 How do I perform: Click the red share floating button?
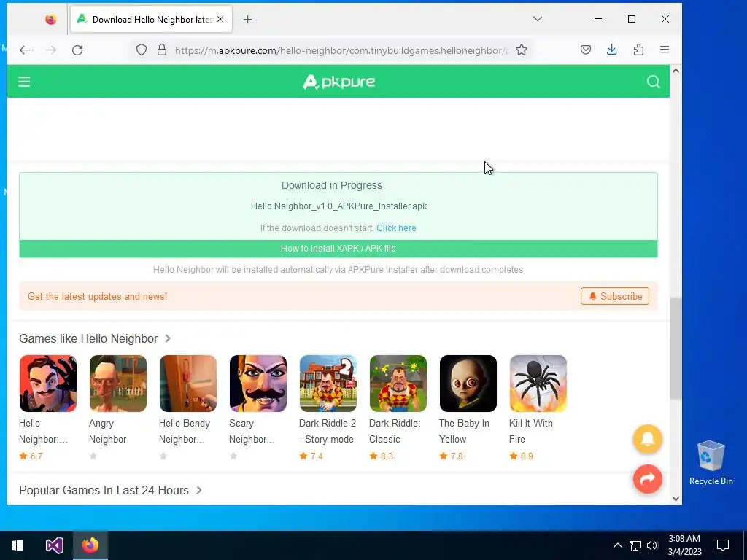[x=648, y=479]
